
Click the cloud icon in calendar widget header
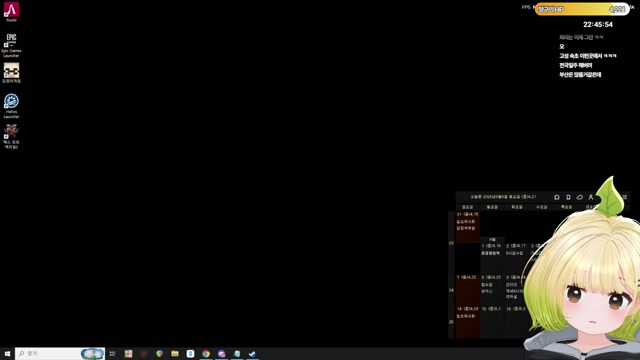(580, 197)
